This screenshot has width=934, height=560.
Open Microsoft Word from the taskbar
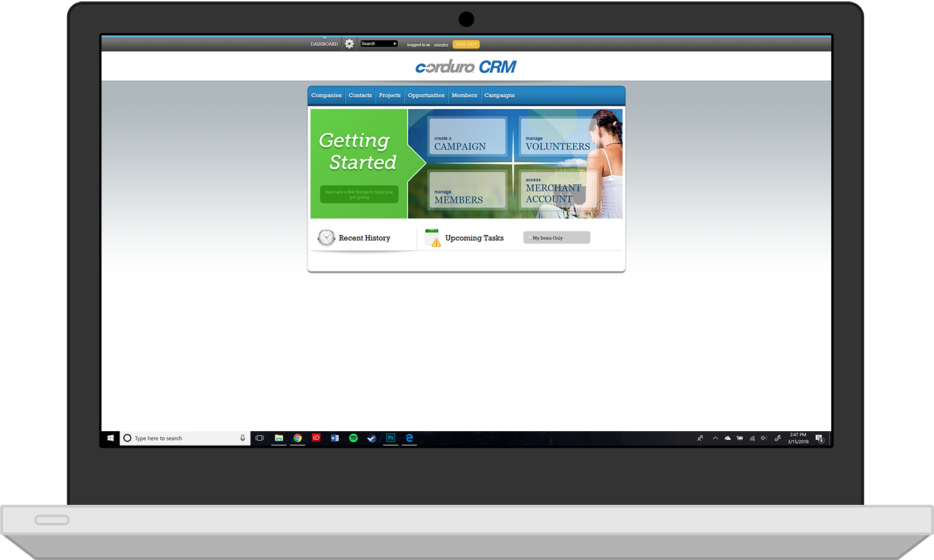coord(335,438)
